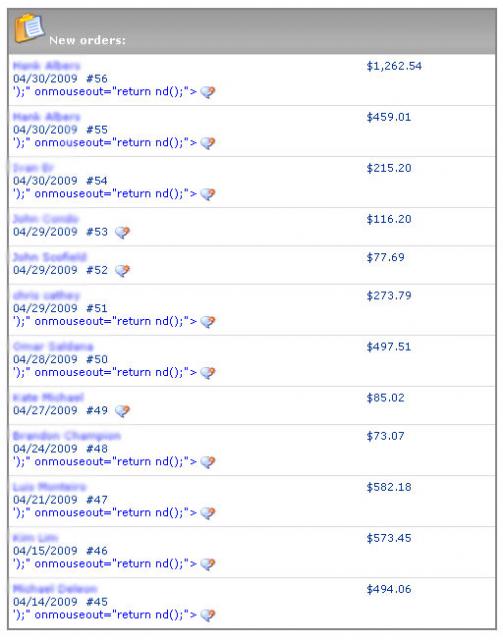The height and width of the screenshot is (640, 503).
Task: Open the comment bubble next to #52
Action: pos(122,271)
